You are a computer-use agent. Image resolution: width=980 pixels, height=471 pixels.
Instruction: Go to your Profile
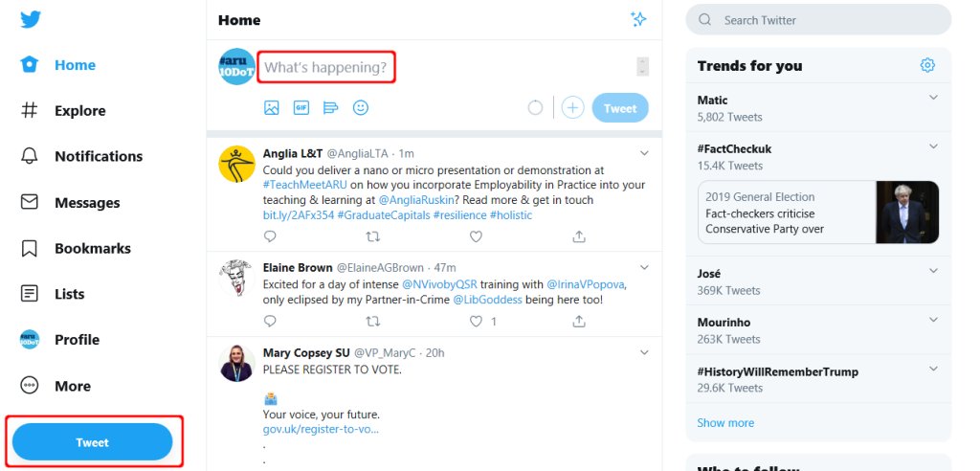(60, 340)
